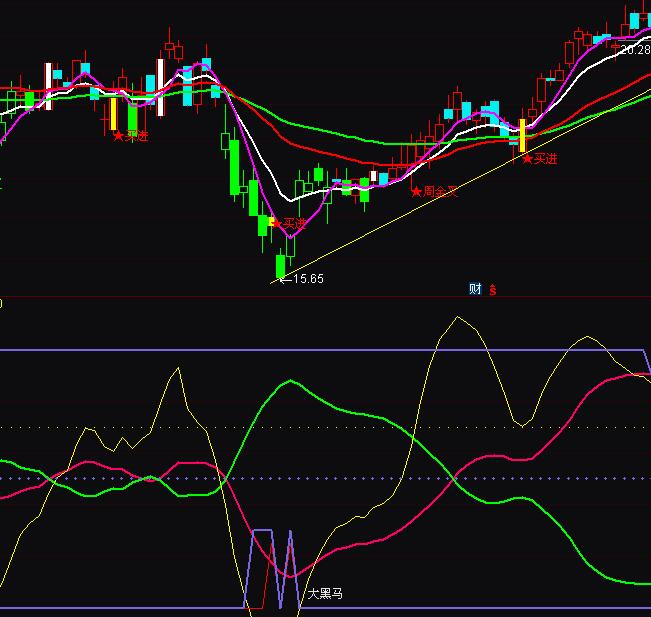Click the second tall white candlestick
The image size is (651, 617).
[x=160, y=87]
